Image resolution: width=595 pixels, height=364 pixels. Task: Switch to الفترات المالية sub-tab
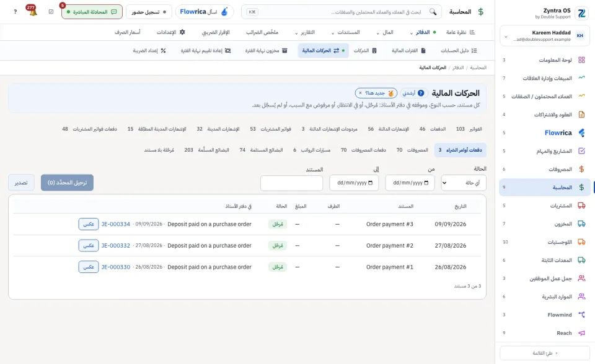click(x=408, y=50)
